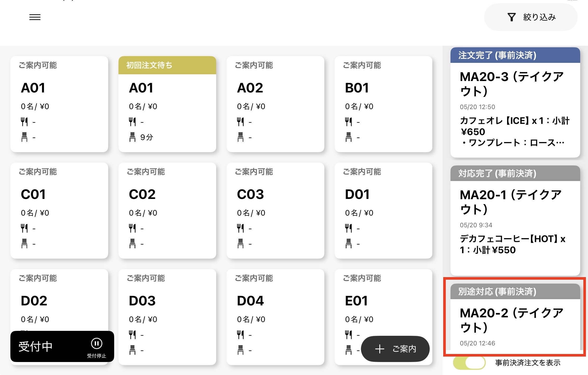Click the plus icon on ご案内 button
The width and height of the screenshot is (588, 375).
click(379, 349)
